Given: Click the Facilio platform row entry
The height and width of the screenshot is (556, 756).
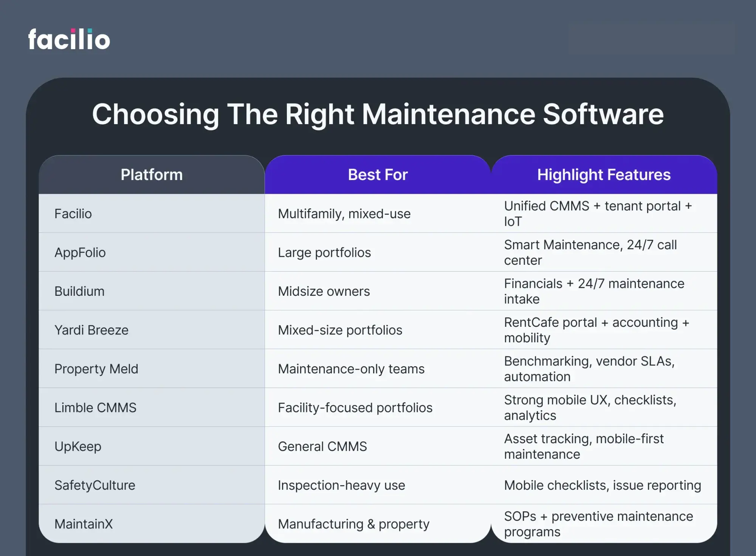Looking at the screenshot, I should [73, 213].
